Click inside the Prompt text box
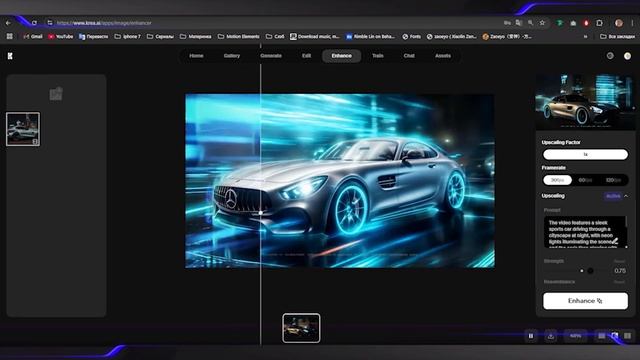Viewport: 640px width, 360px height. pyautogui.click(x=585, y=232)
